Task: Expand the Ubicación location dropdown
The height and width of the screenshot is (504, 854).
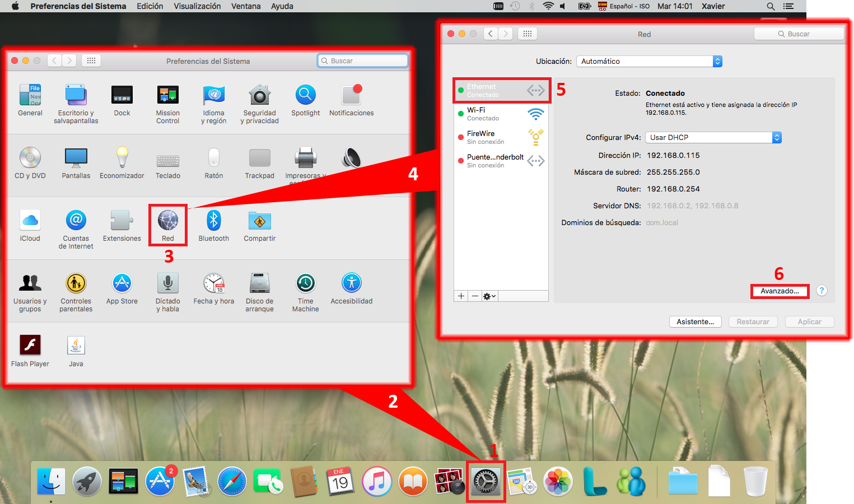Action: coord(649,62)
